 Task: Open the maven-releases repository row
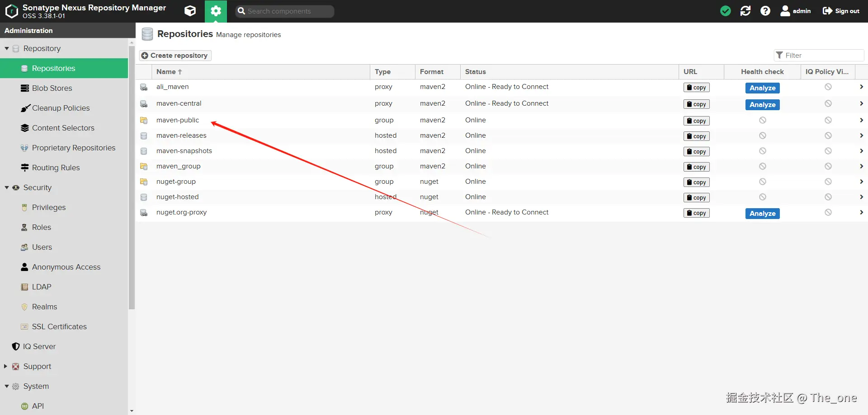pyautogui.click(x=501, y=136)
